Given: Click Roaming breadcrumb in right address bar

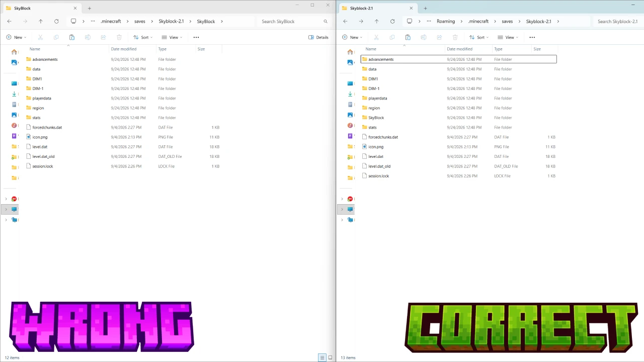Looking at the screenshot, I should click(446, 21).
